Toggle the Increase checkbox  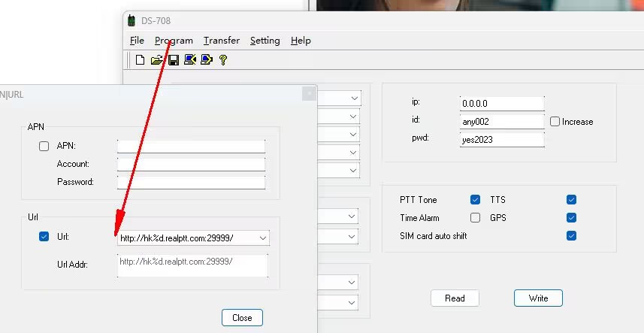coord(555,122)
